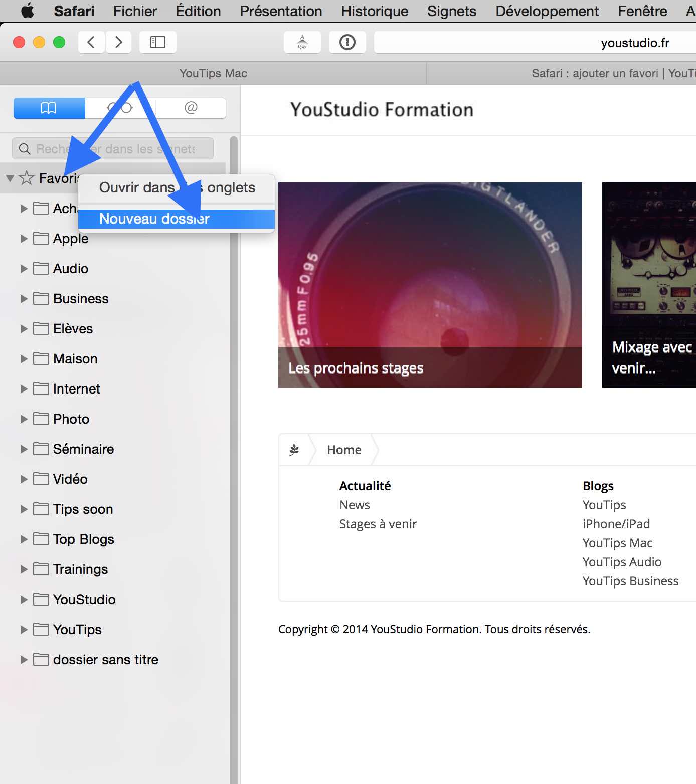Open the YouTips Business blog link
The image size is (696, 784).
coord(630,581)
